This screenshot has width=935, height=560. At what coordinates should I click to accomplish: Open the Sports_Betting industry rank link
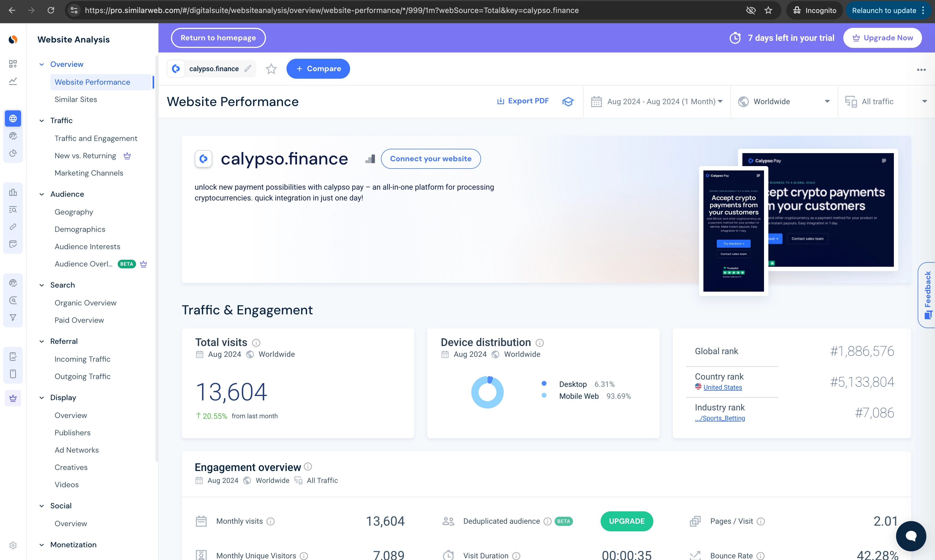720,418
